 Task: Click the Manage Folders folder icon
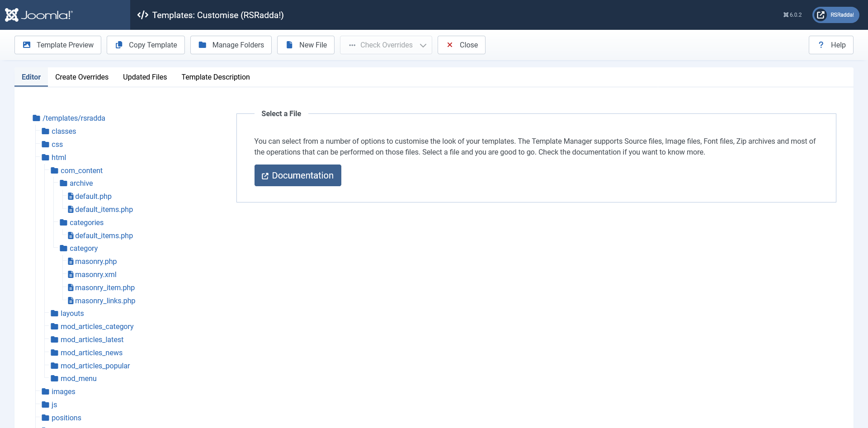pos(203,45)
